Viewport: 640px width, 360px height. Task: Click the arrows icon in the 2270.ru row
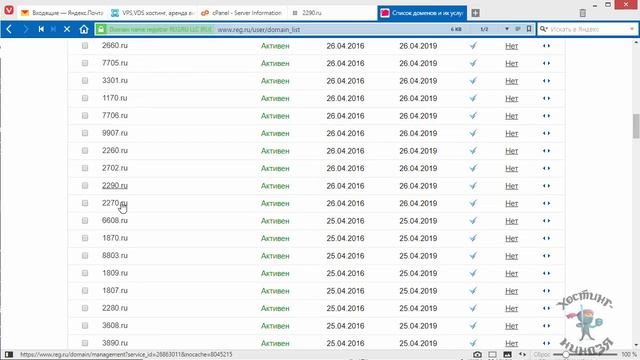[x=547, y=203]
